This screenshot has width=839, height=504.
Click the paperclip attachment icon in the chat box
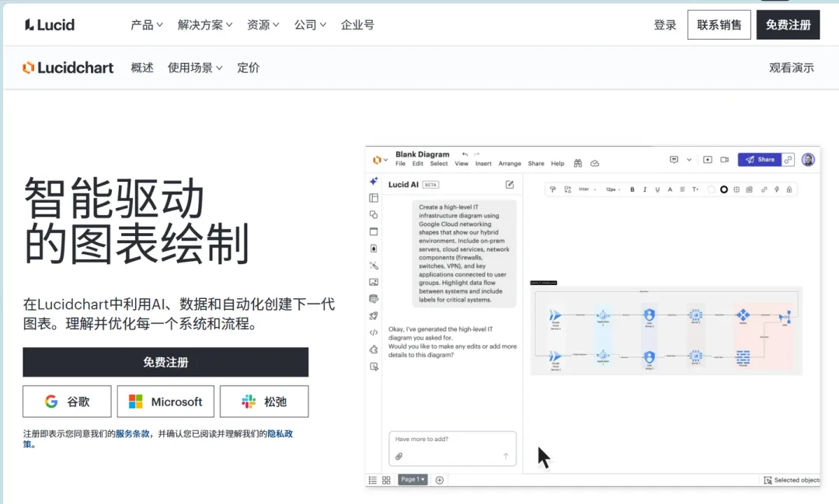pos(399,457)
